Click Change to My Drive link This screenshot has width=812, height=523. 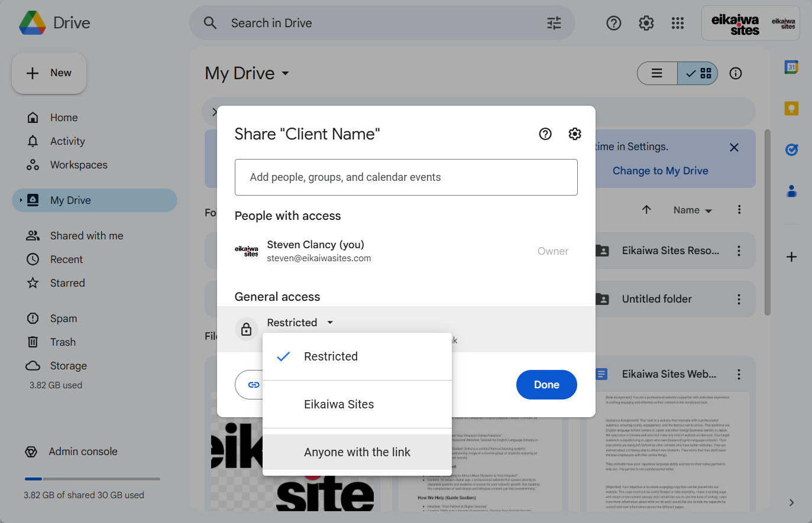(660, 171)
